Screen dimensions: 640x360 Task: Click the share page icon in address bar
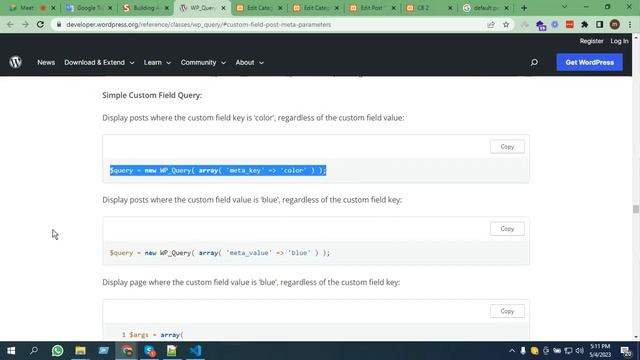coord(491,24)
